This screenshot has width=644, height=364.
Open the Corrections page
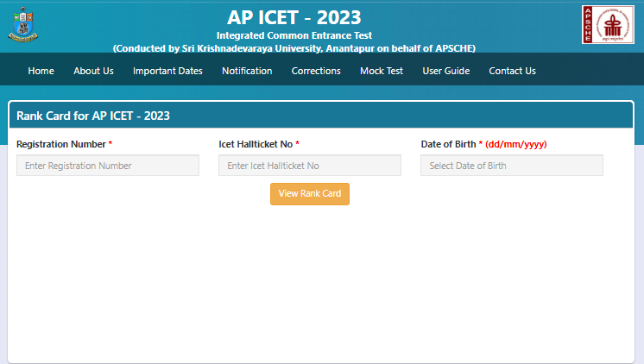click(x=316, y=71)
